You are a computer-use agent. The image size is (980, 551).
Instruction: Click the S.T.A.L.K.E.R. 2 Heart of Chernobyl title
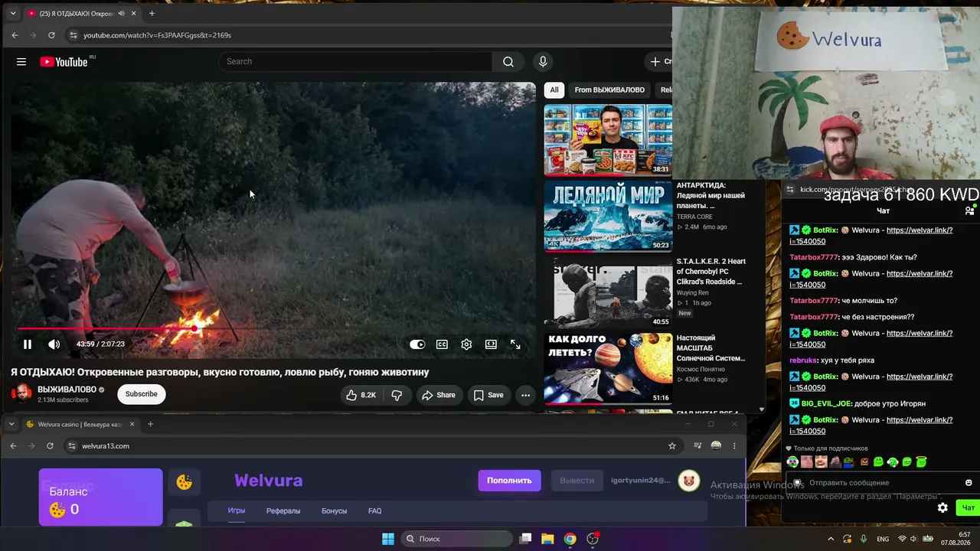(710, 272)
